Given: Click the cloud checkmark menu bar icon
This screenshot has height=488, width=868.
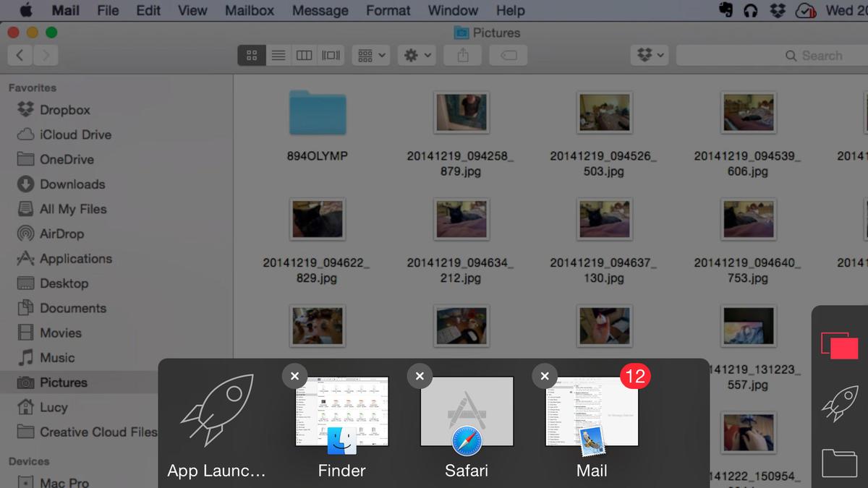Looking at the screenshot, I should tap(805, 10).
